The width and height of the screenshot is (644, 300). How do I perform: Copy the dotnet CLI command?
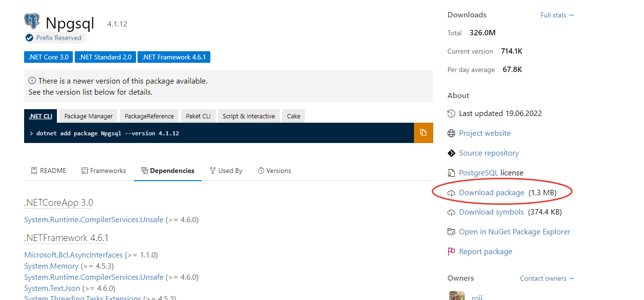pyautogui.click(x=423, y=133)
